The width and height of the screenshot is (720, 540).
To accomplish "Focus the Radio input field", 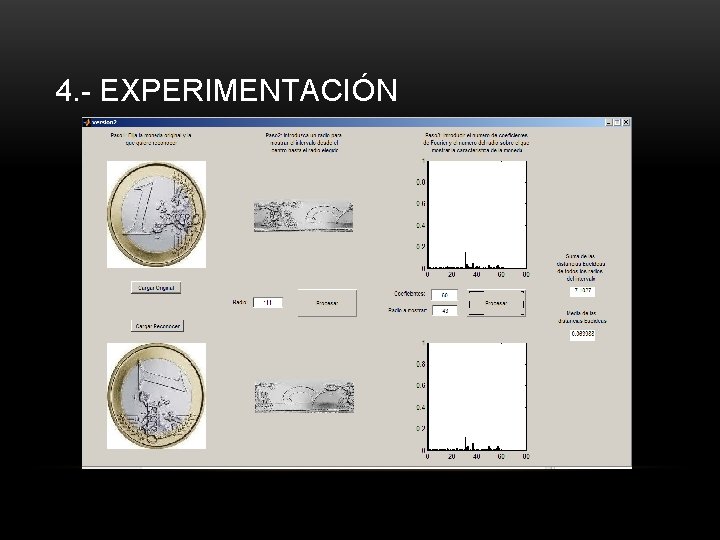I will click(x=268, y=303).
